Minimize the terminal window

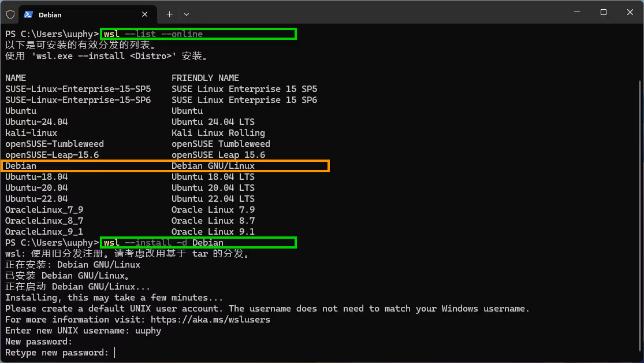click(576, 12)
